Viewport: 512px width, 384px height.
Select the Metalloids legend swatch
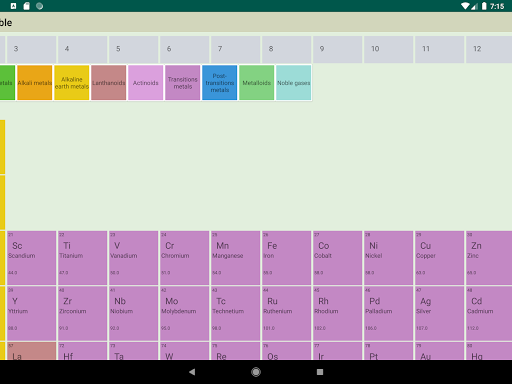pos(257,83)
